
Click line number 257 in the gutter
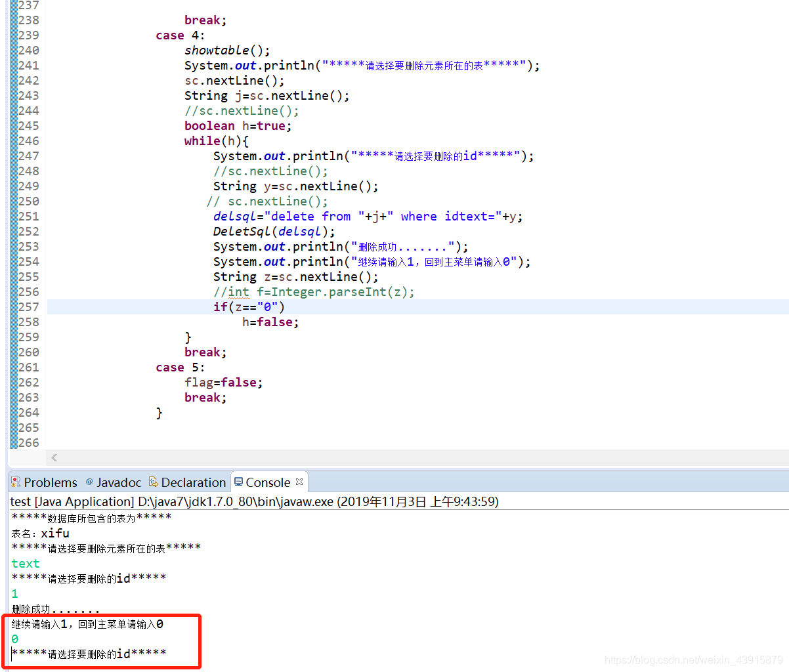pos(28,306)
